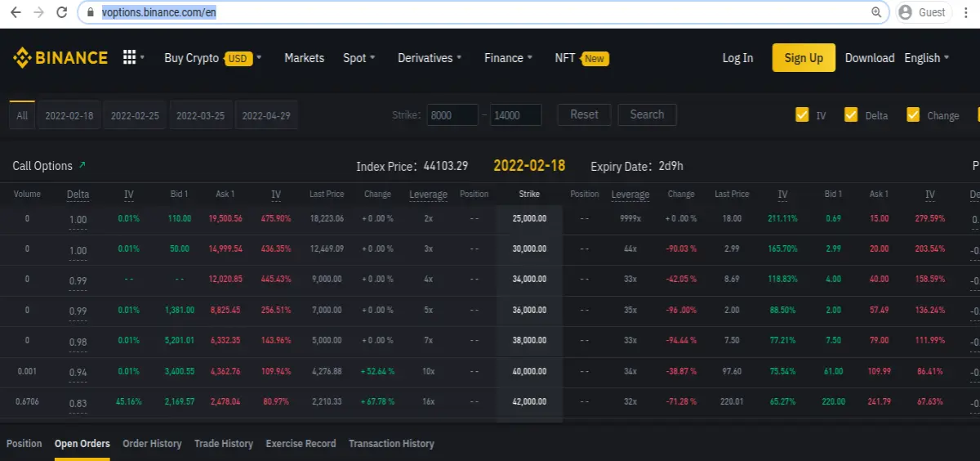Expand the apps grid dropdown arrow
Image resolution: width=980 pixels, height=461 pixels.
(142, 58)
